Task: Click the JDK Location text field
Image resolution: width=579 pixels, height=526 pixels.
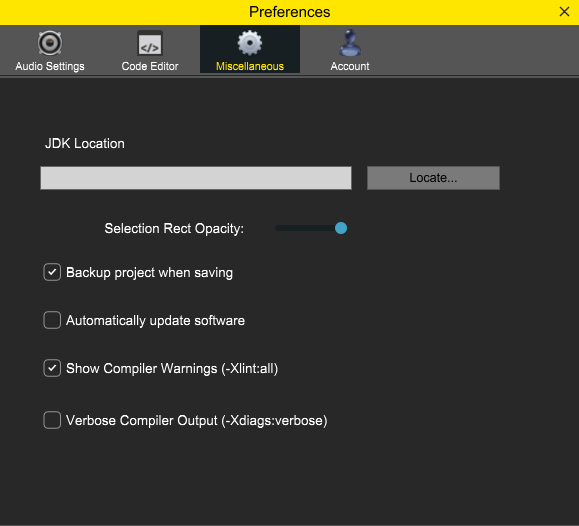Action: pos(196,178)
